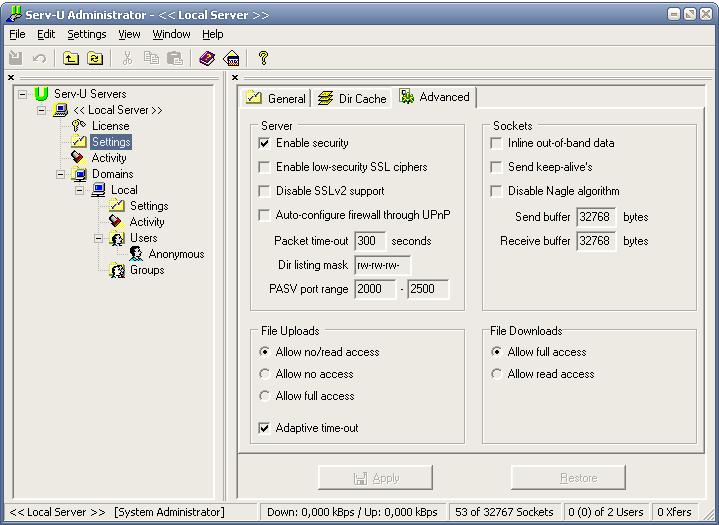Image resolution: width=719 pixels, height=525 pixels.
Task: Click the save toolbar icon
Action: pyautogui.click(x=16, y=58)
